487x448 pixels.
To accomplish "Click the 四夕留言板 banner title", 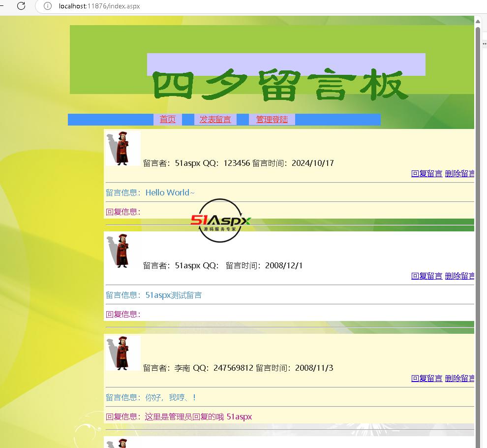I will tap(280, 85).
